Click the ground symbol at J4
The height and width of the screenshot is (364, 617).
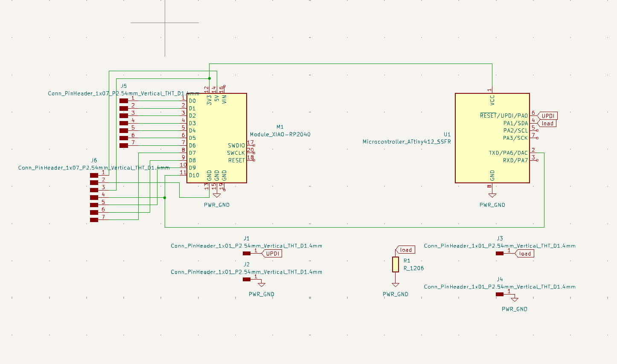[515, 299]
